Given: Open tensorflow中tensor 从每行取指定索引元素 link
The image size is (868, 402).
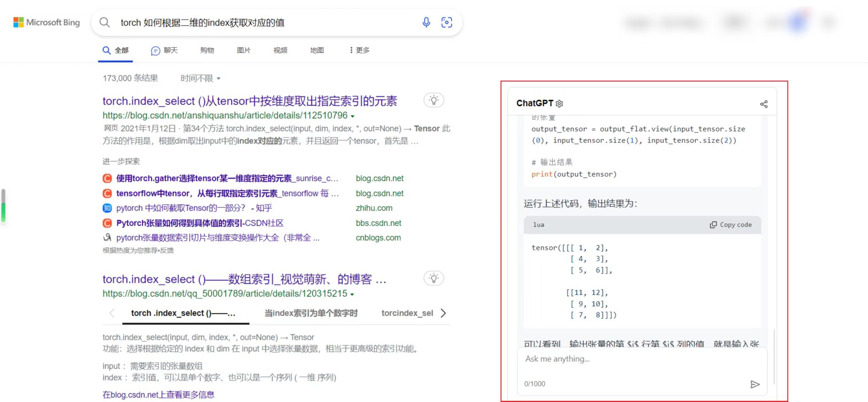Looking at the screenshot, I should pyautogui.click(x=227, y=193).
